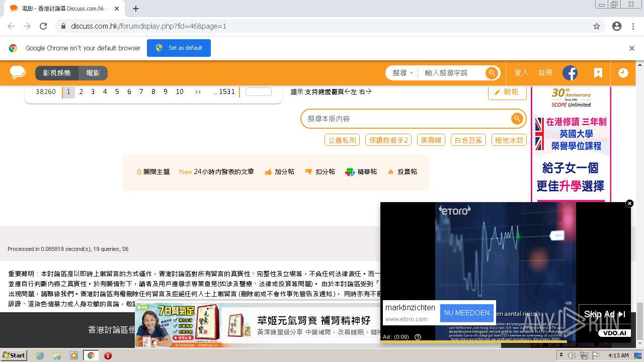
Task: Click the 註冊 register link
Action: coord(545,73)
